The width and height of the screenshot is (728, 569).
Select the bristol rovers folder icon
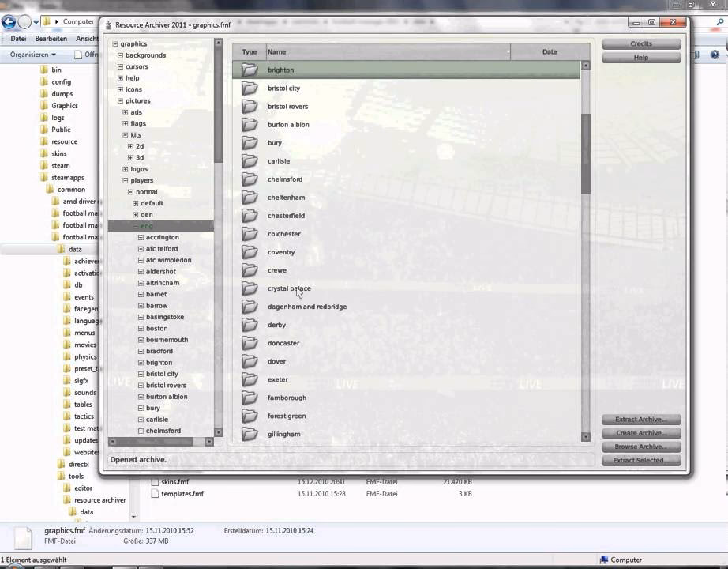click(x=250, y=106)
